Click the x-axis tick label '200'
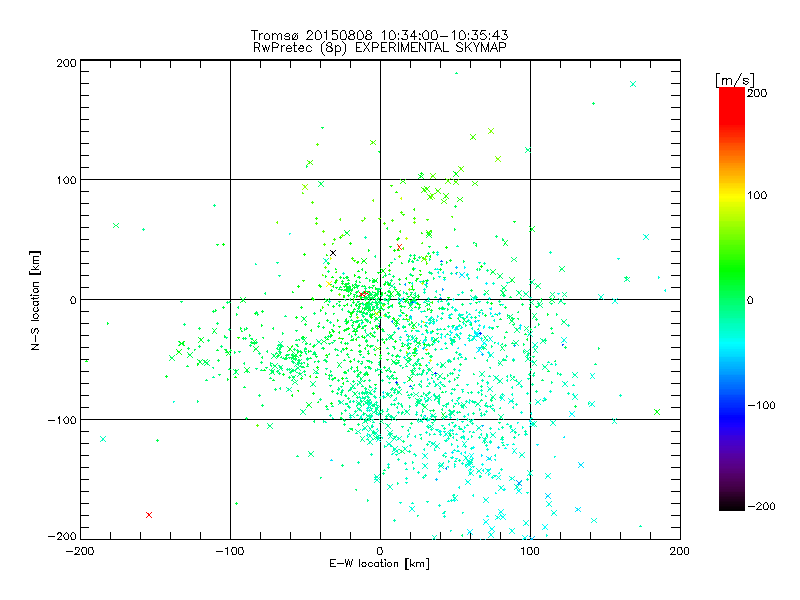 680,551
